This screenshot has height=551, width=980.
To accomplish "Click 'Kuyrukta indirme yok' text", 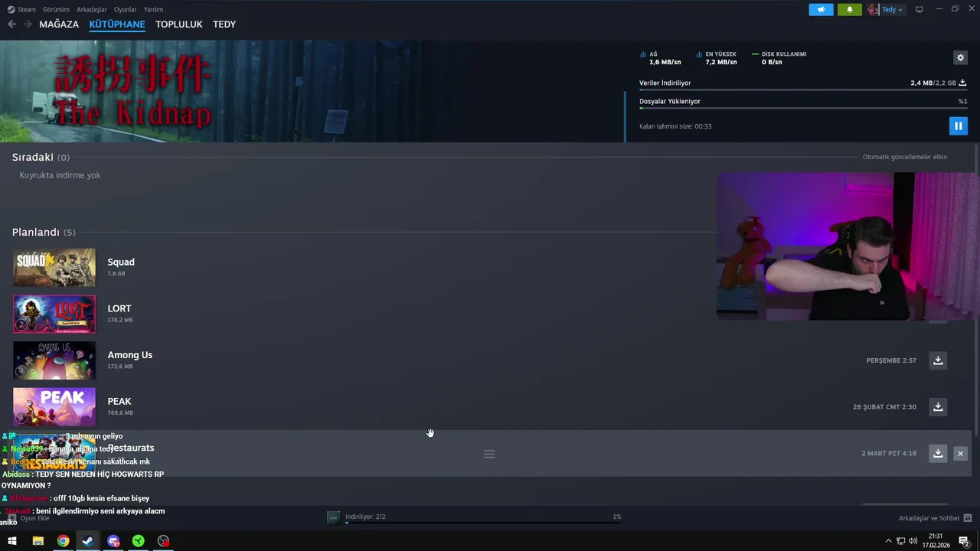I will point(60,175).
